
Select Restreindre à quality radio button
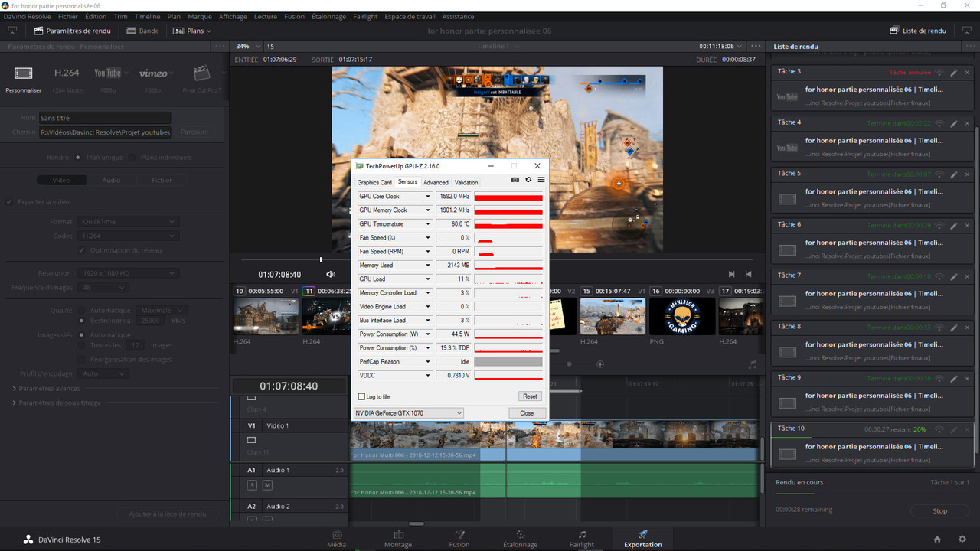click(x=83, y=321)
